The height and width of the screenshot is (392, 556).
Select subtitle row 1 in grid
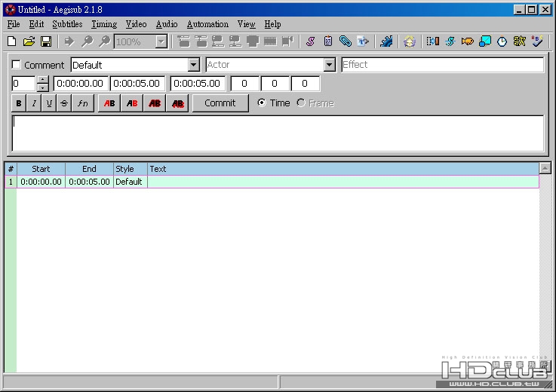point(272,182)
